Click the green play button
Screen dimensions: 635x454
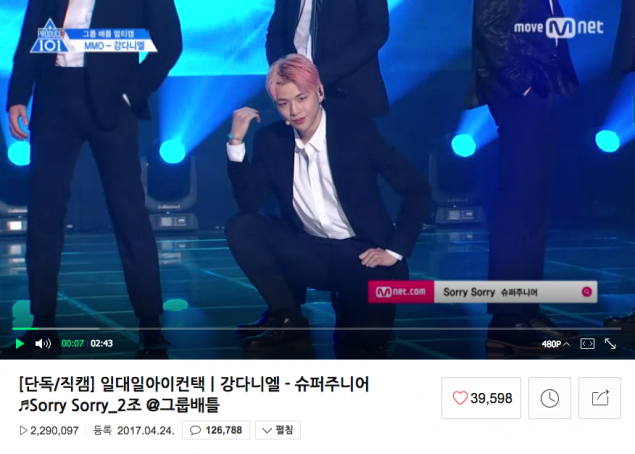pos(19,344)
